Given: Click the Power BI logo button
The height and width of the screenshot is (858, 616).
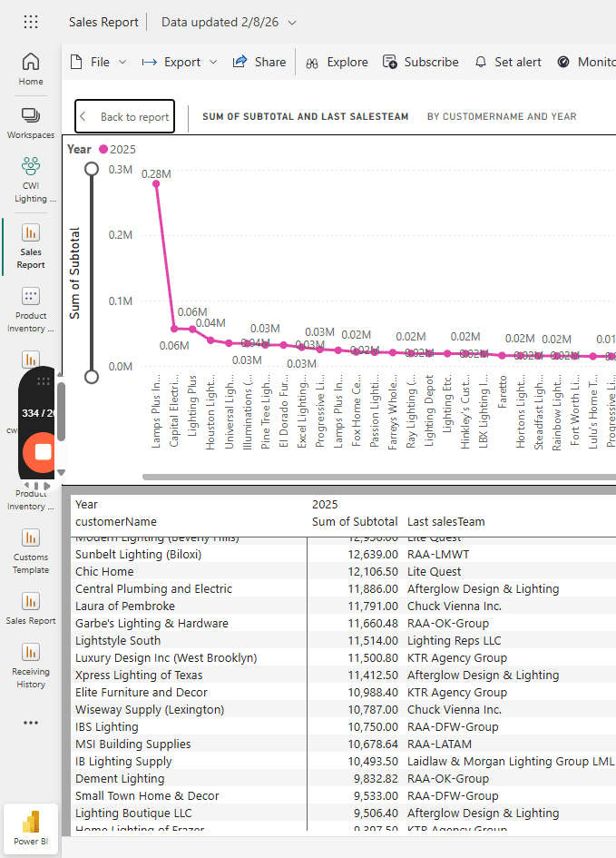Looking at the screenshot, I should (x=31, y=827).
